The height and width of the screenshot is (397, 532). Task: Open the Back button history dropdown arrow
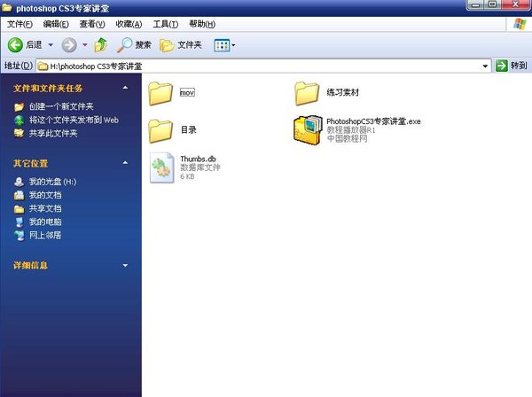[51, 44]
